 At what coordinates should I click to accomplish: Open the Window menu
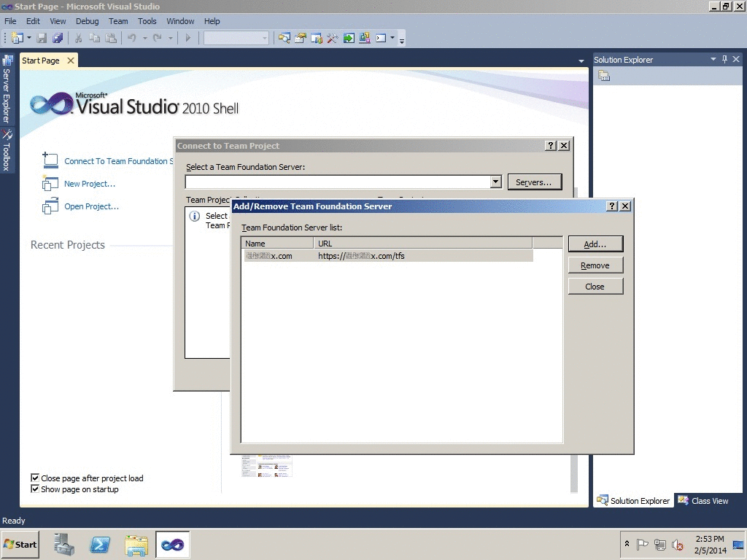[x=180, y=21]
